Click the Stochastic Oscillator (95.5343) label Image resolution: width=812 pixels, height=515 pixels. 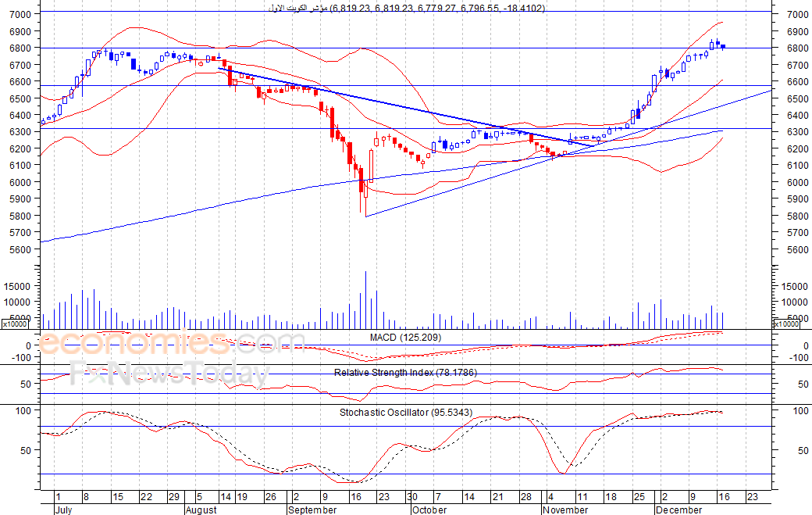tap(406, 413)
